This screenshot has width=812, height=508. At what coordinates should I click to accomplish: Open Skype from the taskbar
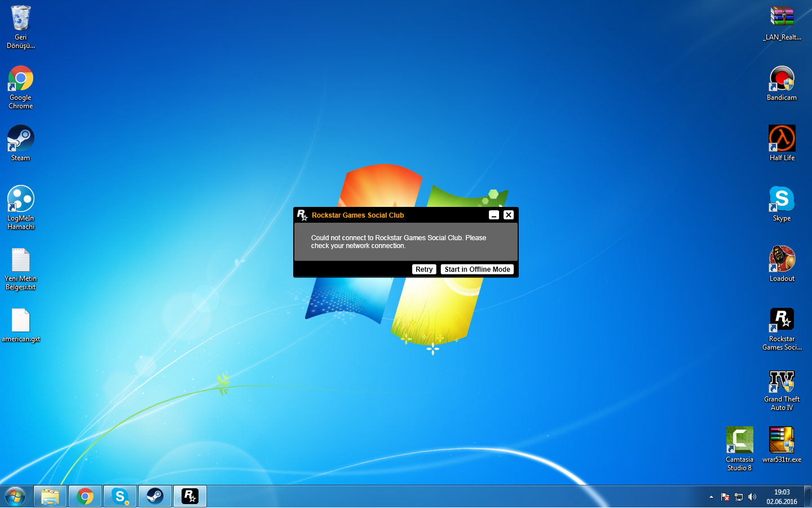click(x=120, y=496)
